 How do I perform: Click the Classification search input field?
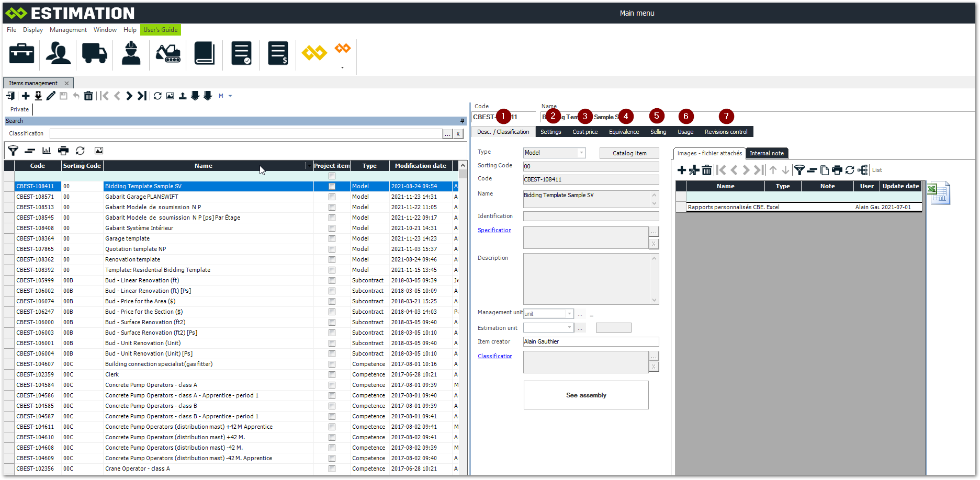coord(246,134)
